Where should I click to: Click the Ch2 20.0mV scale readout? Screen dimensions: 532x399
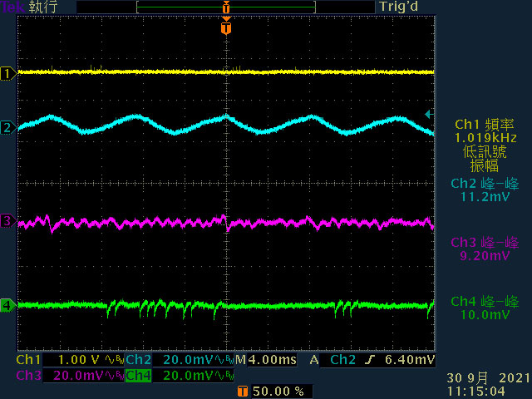tap(189, 360)
